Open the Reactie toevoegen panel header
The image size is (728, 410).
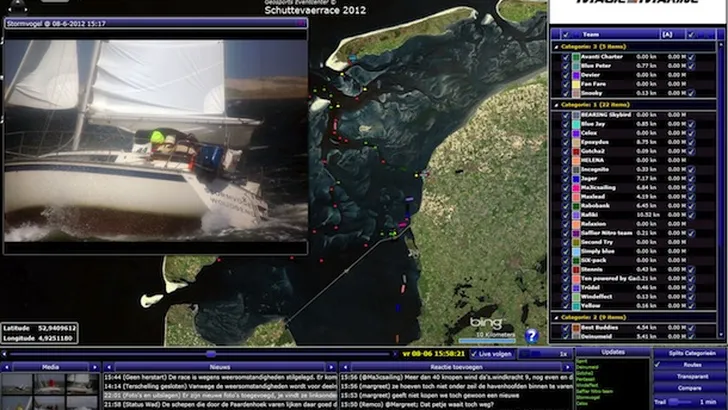pyautogui.click(x=441, y=366)
